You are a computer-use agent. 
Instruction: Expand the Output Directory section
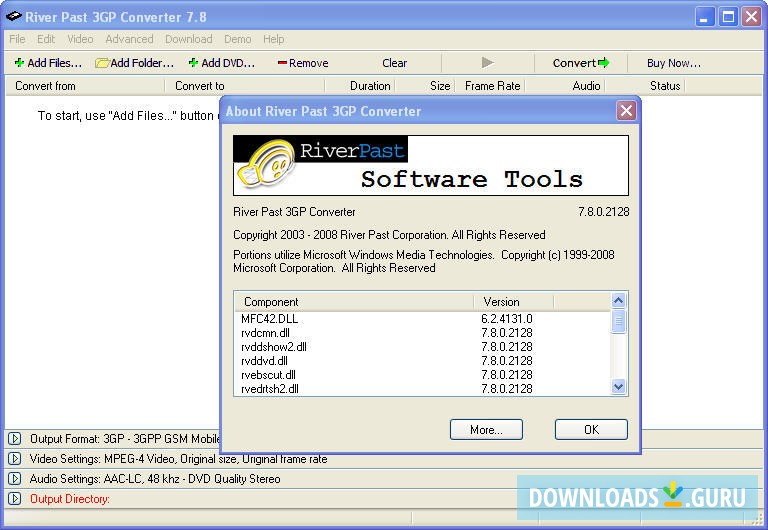click(14, 499)
